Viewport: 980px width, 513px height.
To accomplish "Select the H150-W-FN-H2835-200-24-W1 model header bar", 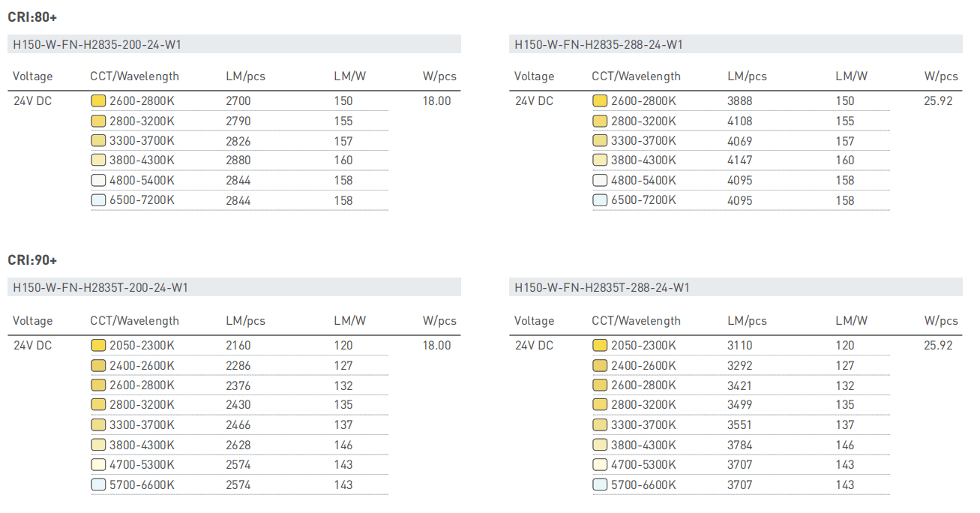I will point(234,44).
